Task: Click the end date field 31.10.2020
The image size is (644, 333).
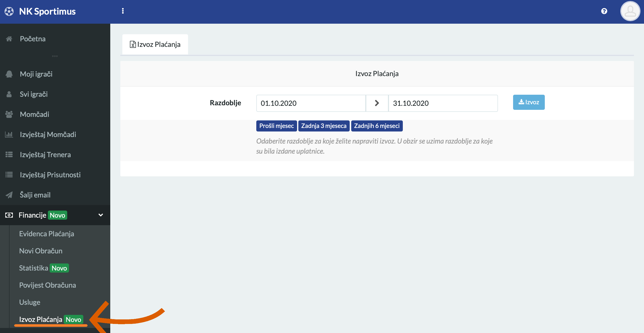Action: (443, 103)
